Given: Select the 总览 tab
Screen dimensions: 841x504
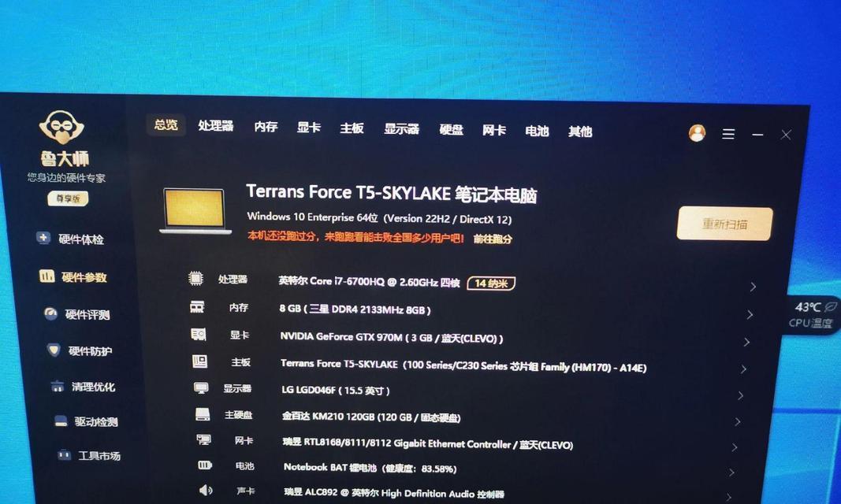Looking at the screenshot, I should point(166,124).
